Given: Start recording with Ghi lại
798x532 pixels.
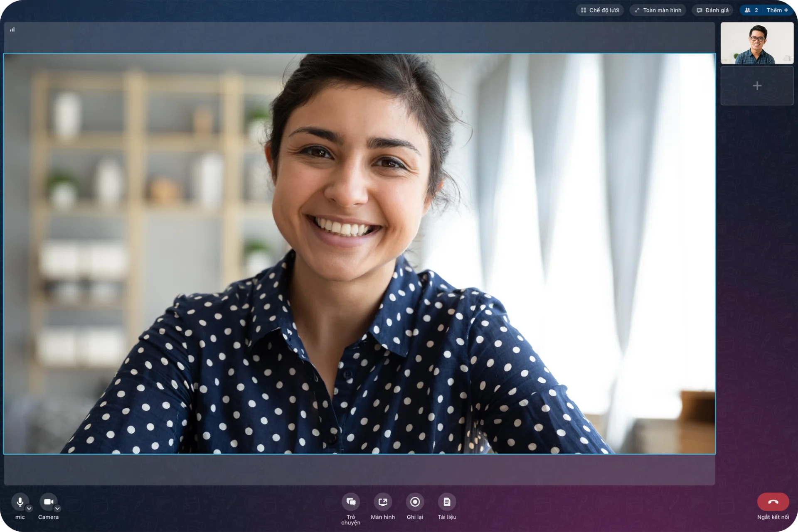Looking at the screenshot, I should (x=415, y=502).
